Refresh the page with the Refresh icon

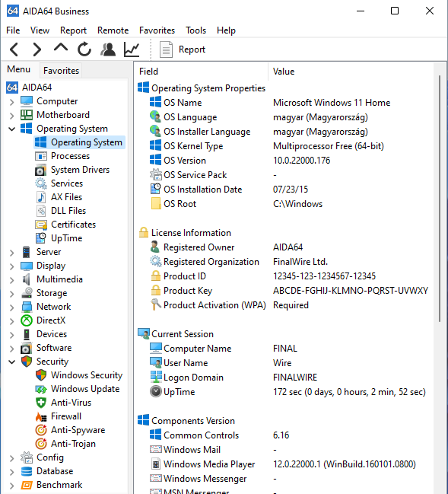pyautogui.click(x=84, y=49)
